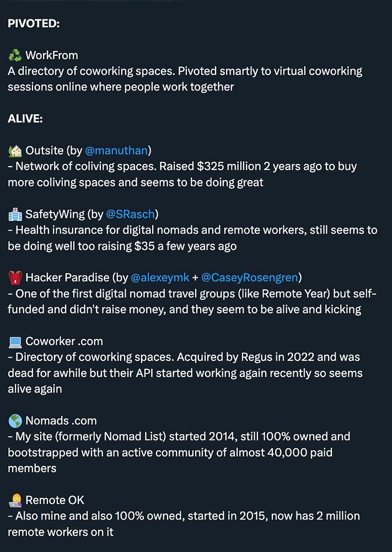Screen dimensions: 392x552
Task: Click the WorkFrom company name
Action: point(51,55)
